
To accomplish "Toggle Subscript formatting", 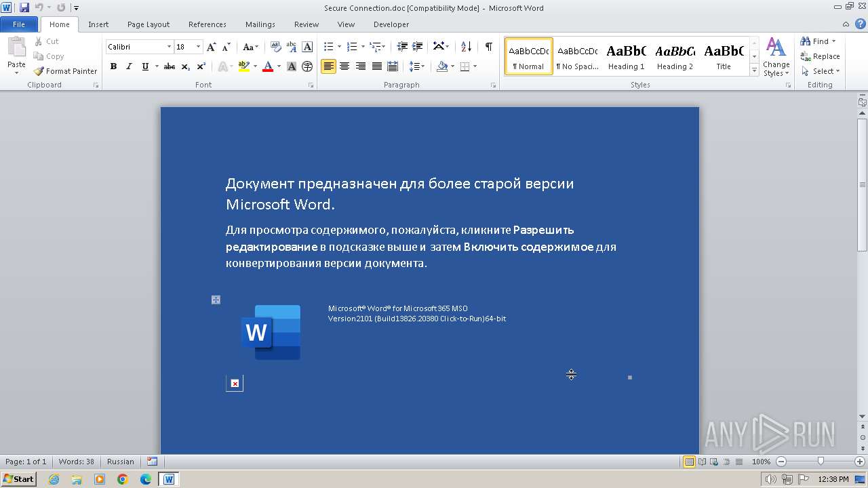I will point(186,66).
